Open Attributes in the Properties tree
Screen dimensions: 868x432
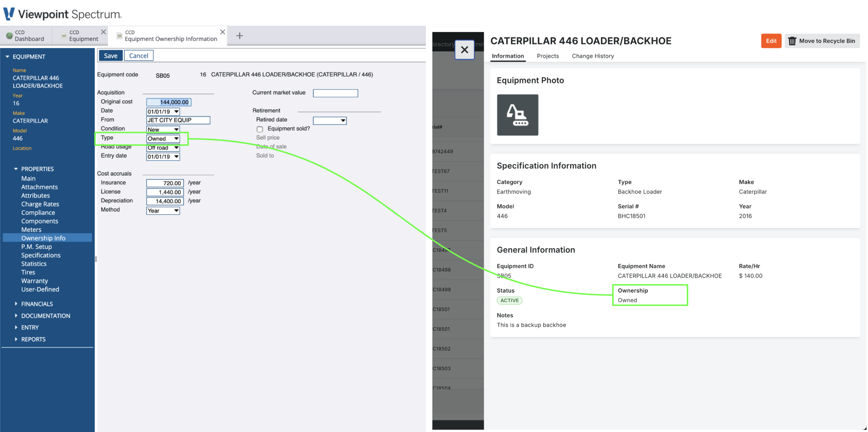click(x=35, y=195)
